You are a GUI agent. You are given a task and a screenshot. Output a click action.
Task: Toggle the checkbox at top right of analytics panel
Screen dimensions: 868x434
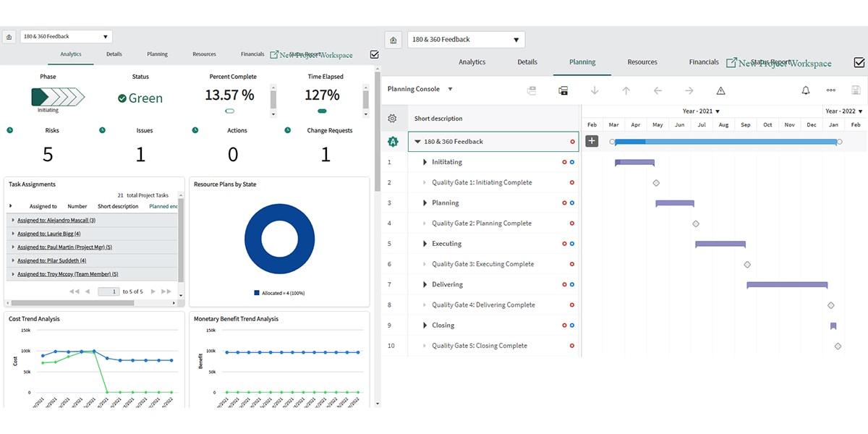point(374,54)
